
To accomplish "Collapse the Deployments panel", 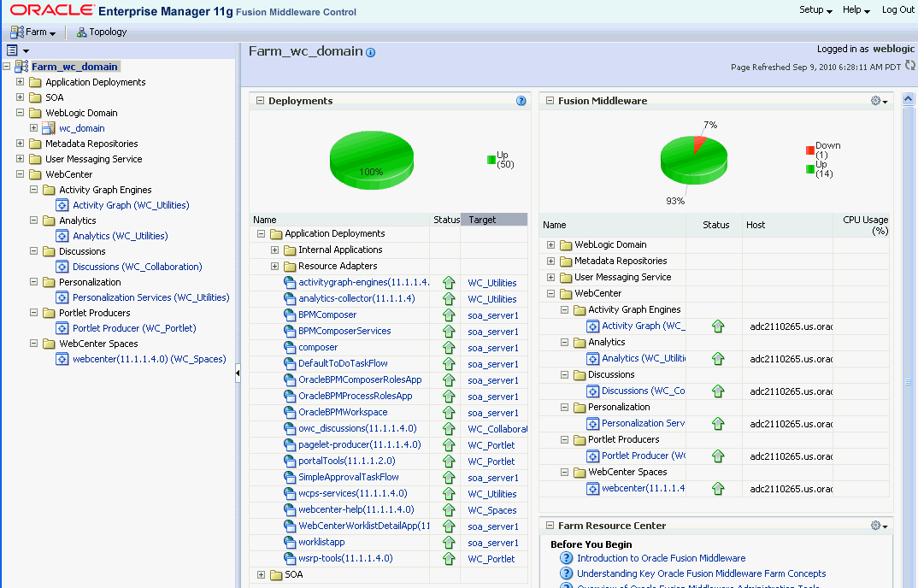I will click(260, 100).
